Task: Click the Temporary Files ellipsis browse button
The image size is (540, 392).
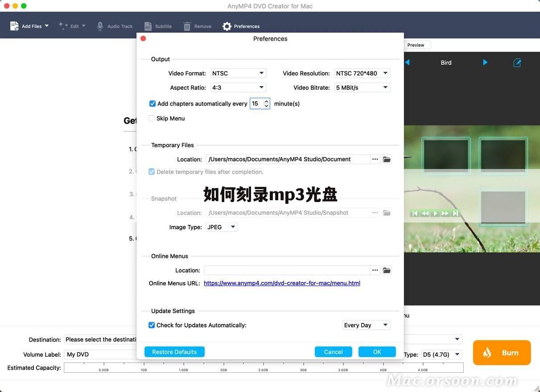Action: click(375, 159)
